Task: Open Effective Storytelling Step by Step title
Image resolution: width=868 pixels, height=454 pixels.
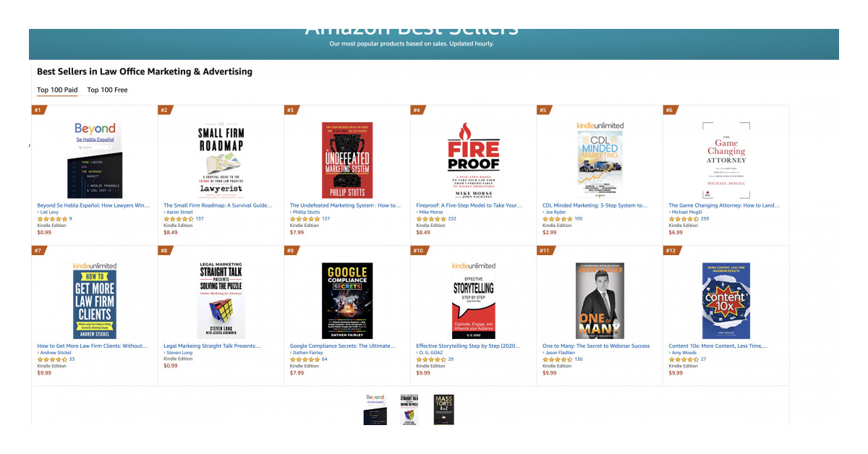Action: (469, 346)
